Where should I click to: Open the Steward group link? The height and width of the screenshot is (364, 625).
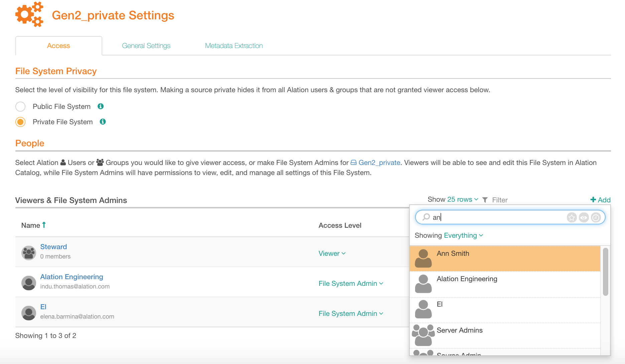point(53,247)
